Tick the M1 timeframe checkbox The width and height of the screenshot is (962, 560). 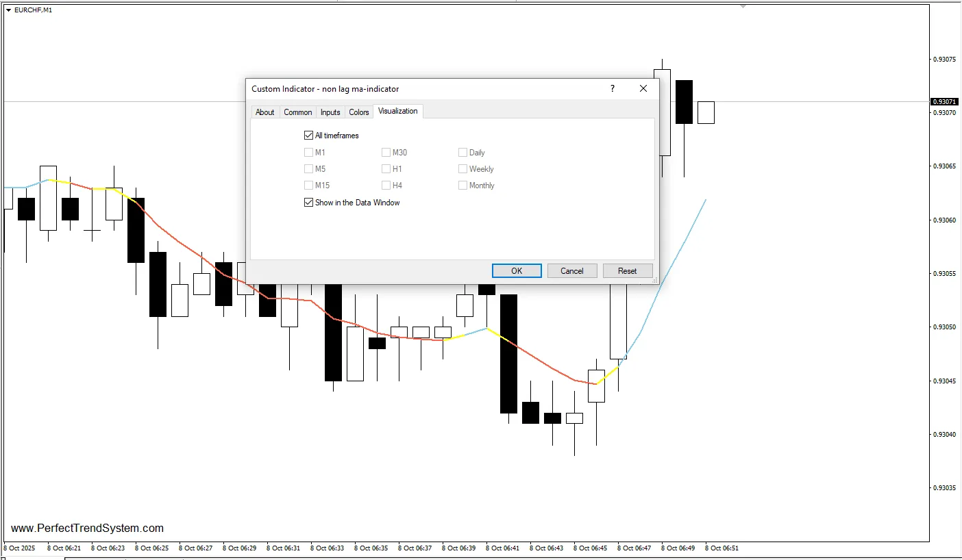pyautogui.click(x=308, y=153)
